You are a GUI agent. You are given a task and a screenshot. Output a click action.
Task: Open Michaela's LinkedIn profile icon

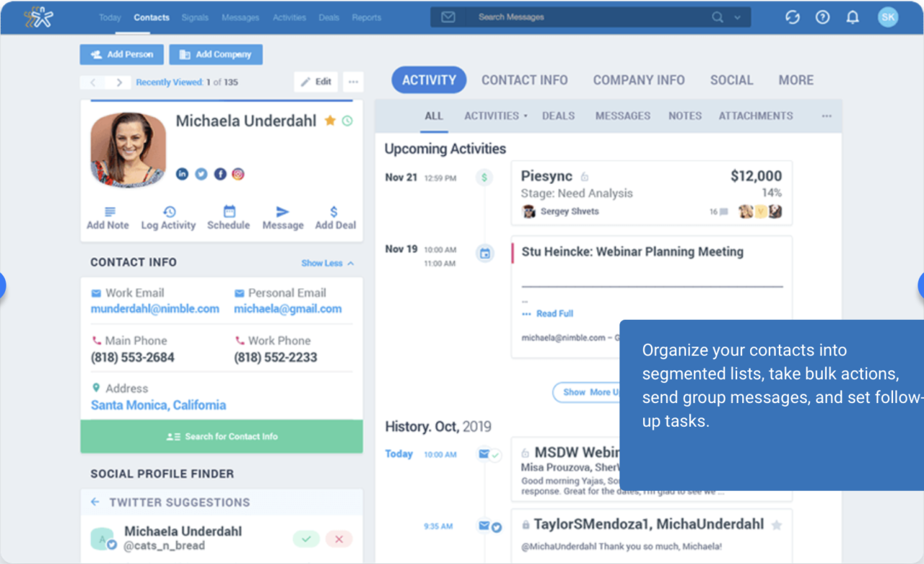(x=182, y=174)
